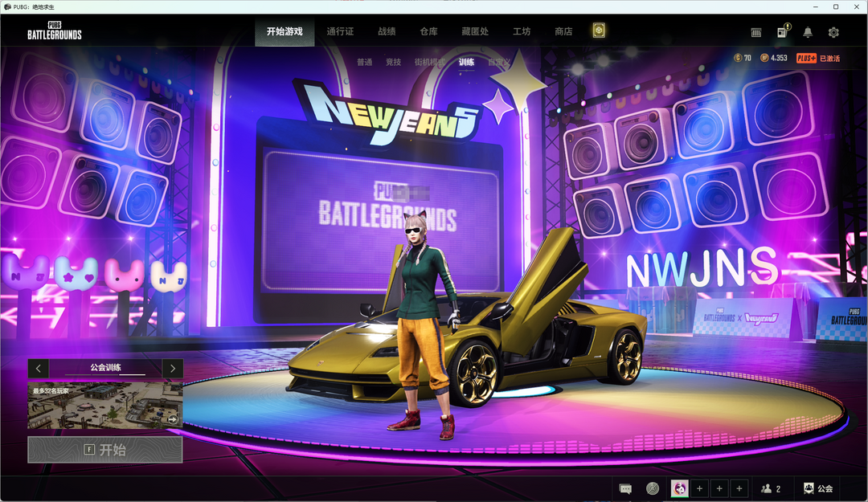
Task: Click the G-Coin balance 70
Action: click(x=743, y=58)
